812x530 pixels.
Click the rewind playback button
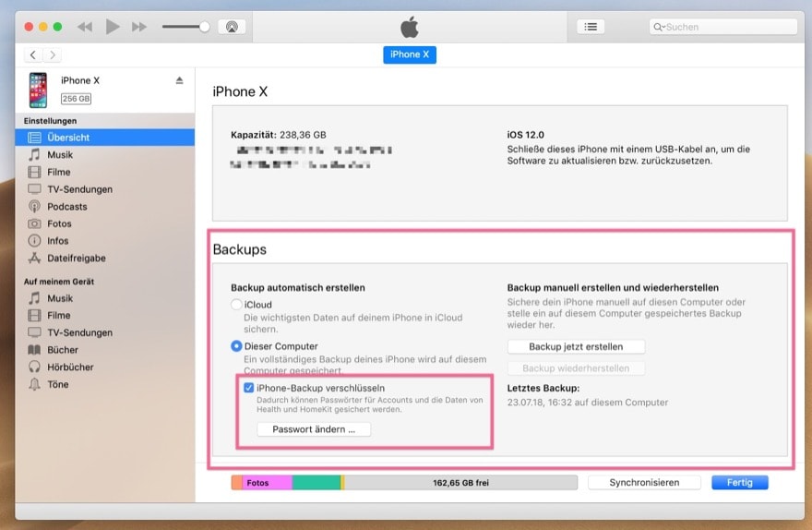(x=85, y=27)
